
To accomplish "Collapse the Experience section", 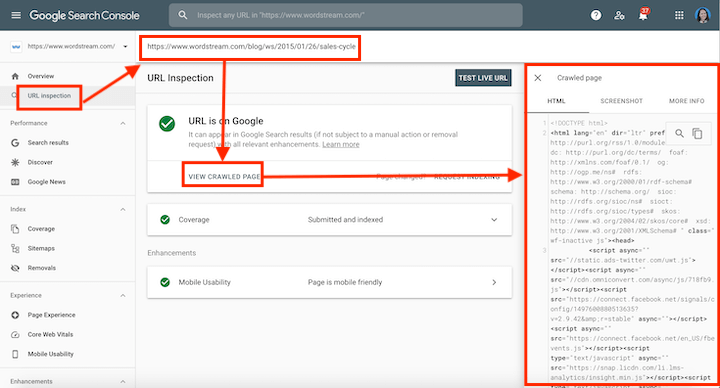I will 123,295.
